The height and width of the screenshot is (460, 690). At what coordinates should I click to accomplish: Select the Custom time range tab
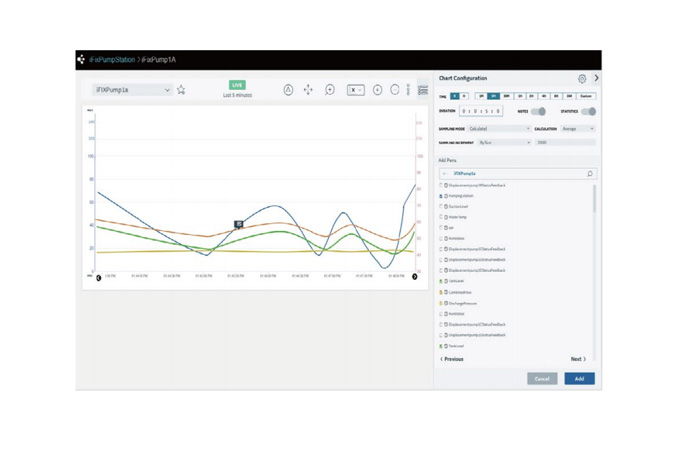[x=586, y=97]
